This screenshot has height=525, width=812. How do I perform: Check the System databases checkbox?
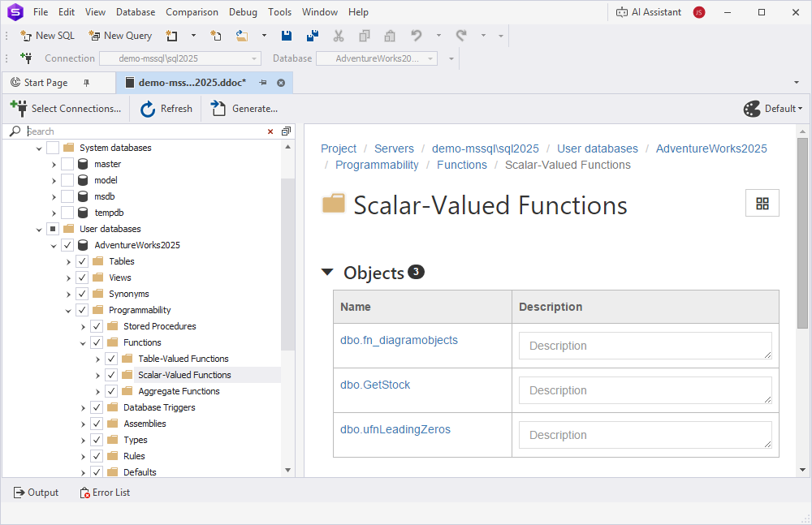(53, 148)
